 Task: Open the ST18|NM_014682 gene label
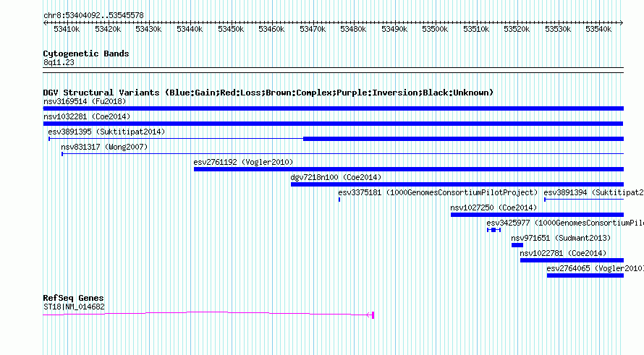tap(74, 307)
